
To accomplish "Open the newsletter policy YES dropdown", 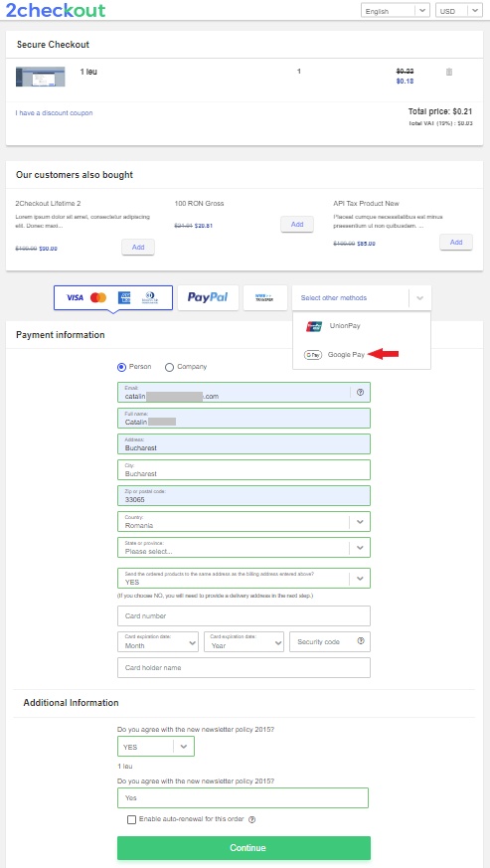I will point(156,747).
